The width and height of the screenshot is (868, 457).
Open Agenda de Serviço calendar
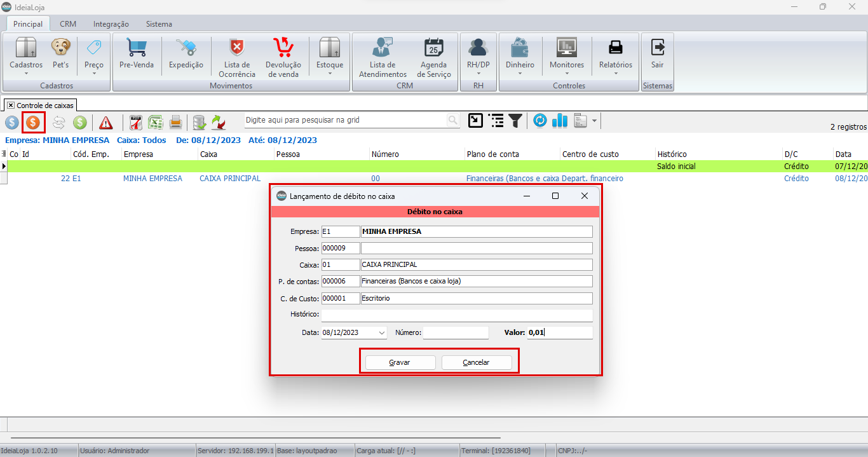tap(435, 57)
